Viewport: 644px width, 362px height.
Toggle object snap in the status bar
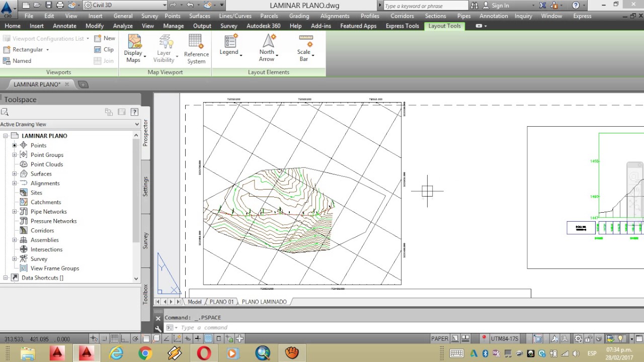146,339
